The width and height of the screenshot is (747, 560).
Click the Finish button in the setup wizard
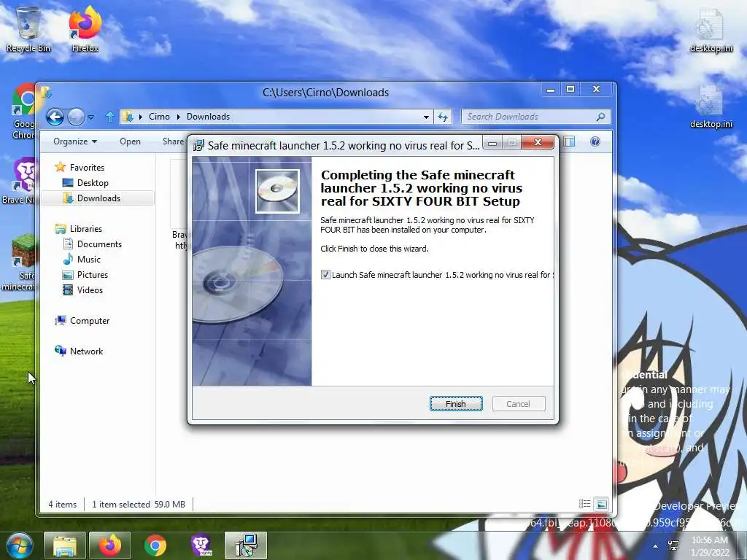pos(456,404)
